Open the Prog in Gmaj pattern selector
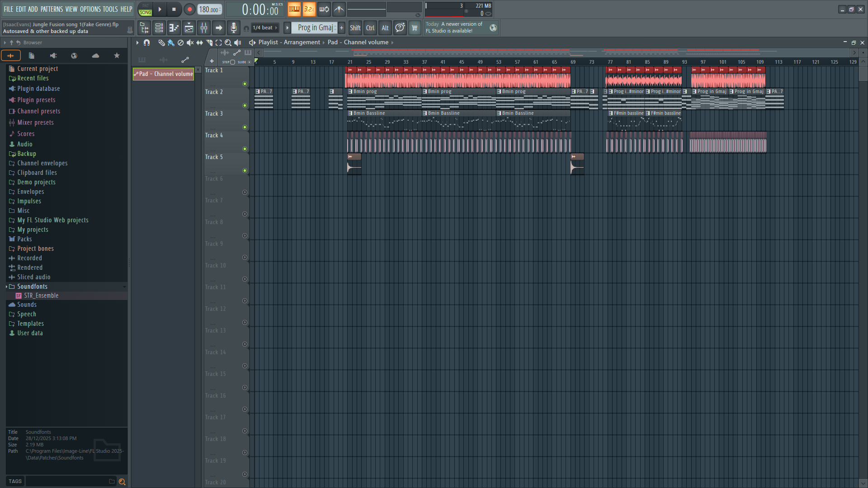The height and width of the screenshot is (488, 868). pos(316,28)
